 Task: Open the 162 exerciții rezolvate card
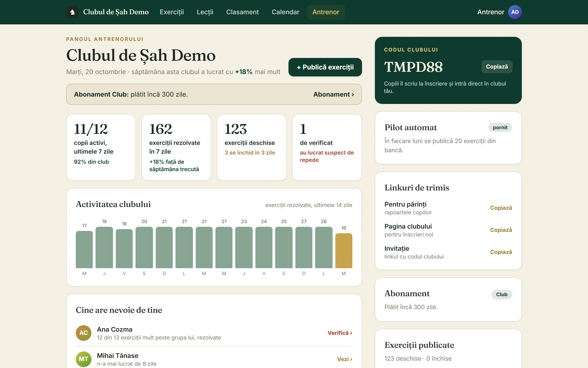pos(176,147)
